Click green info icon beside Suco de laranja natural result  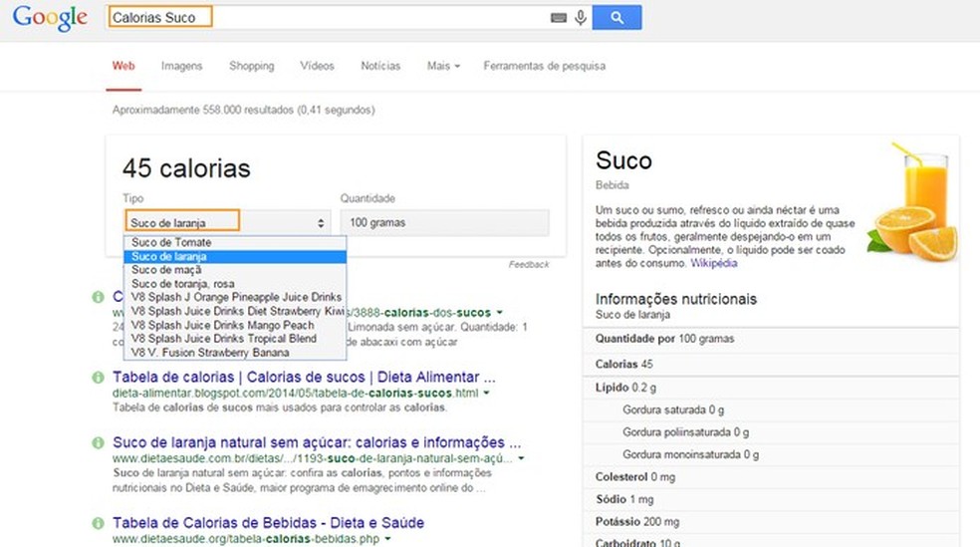click(x=98, y=442)
